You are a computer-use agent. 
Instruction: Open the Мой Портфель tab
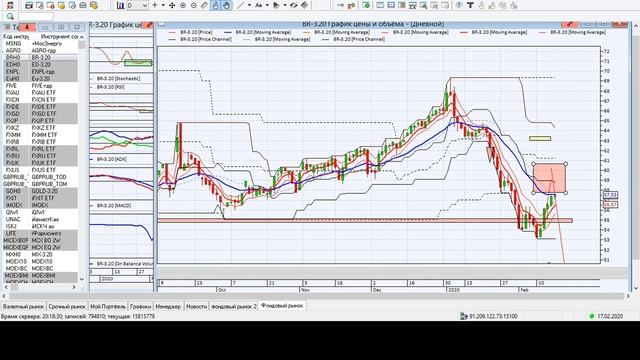108,306
